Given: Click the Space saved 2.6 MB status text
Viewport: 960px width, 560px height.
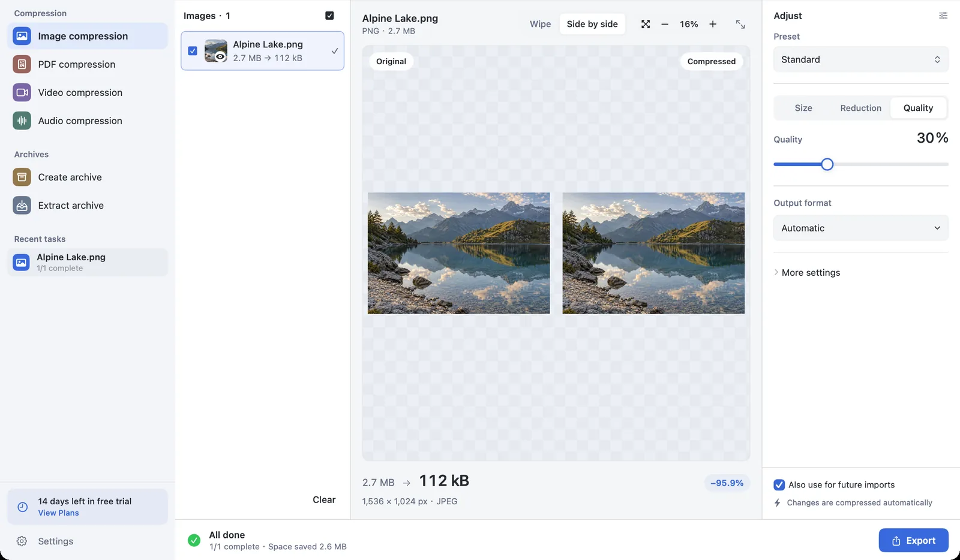Looking at the screenshot, I should [307, 546].
